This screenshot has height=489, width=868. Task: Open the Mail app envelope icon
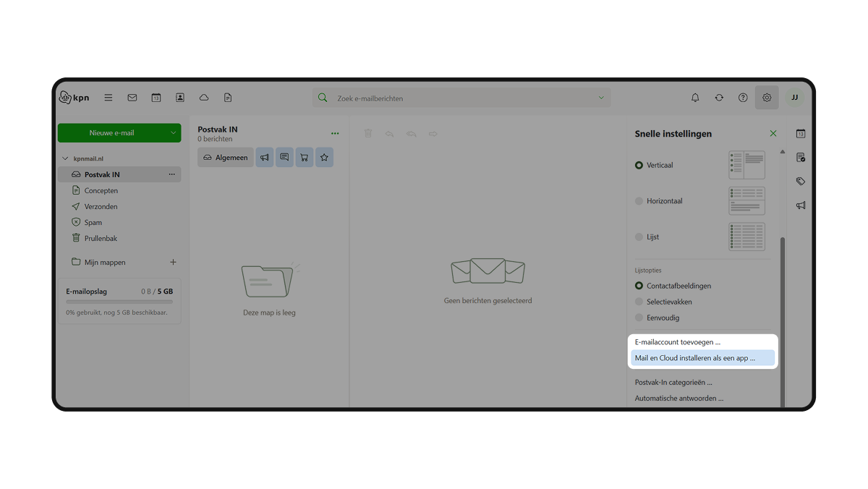pos(132,98)
